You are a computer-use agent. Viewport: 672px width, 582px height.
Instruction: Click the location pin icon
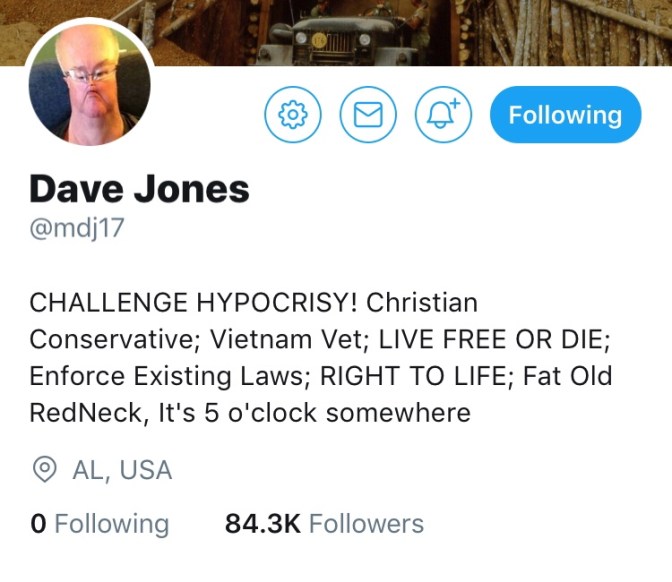pyautogui.click(x=45, y=470)
